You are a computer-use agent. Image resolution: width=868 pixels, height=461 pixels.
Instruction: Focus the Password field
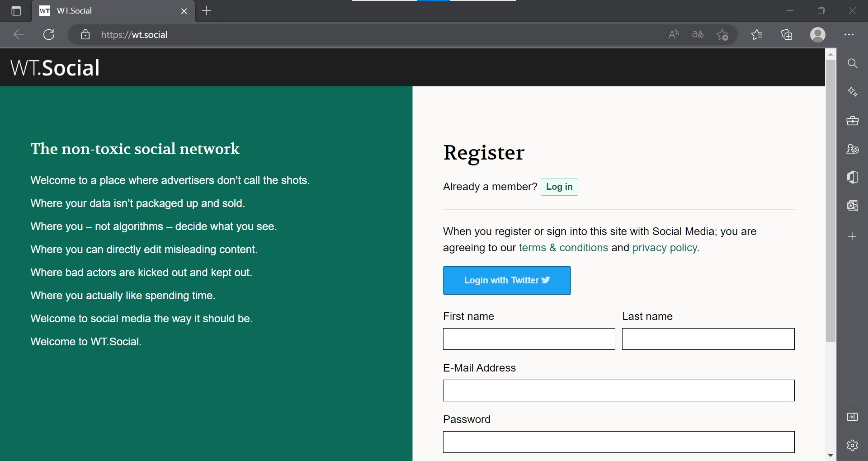click(x=618, y=442)
